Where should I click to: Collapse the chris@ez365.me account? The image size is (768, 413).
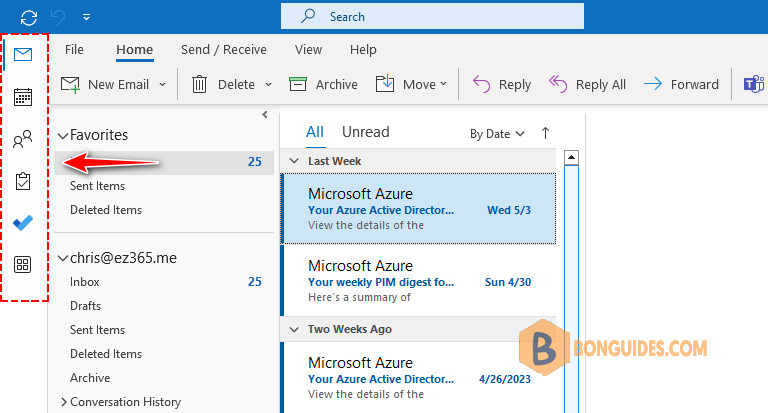(x=63, y=258)
